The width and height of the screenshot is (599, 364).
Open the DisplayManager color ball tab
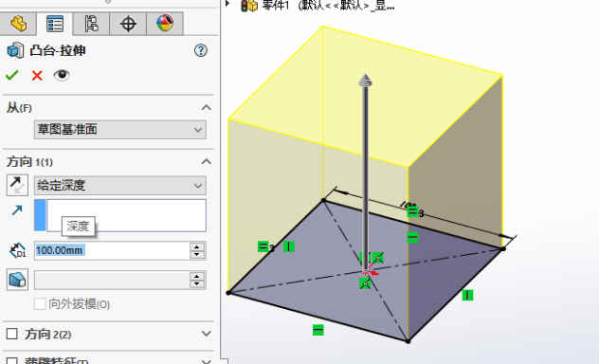tap(165, 24)
